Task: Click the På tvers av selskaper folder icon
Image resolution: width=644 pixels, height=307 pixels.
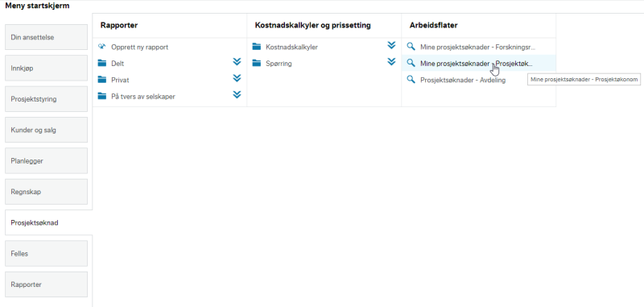Action: [x=102, y=96]
